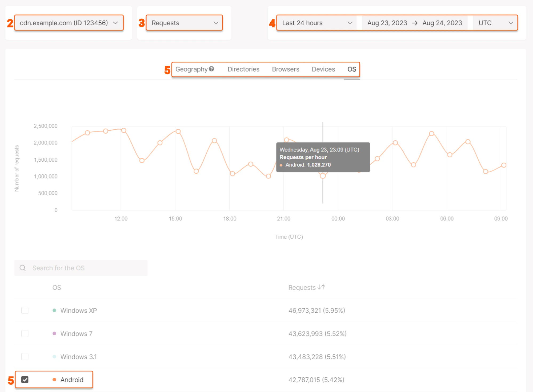Open the UTC timezone dropdown

pyautogui.click(x=511, y=23)
